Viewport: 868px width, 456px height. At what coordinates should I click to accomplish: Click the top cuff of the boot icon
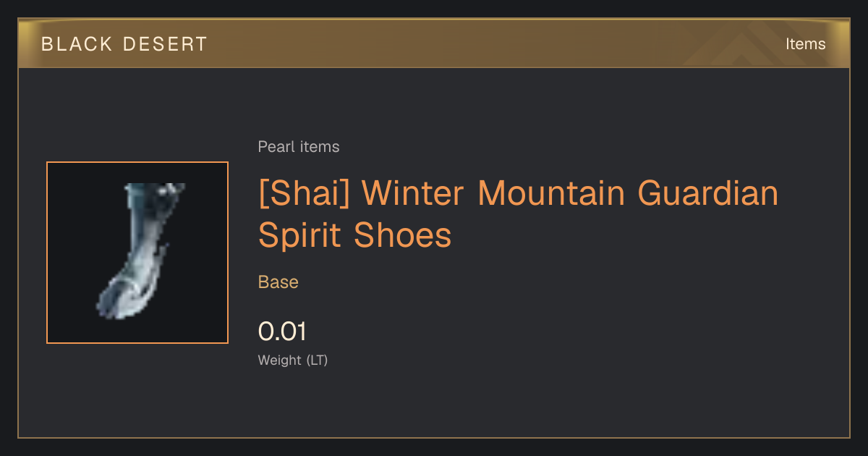coord(153,194)
